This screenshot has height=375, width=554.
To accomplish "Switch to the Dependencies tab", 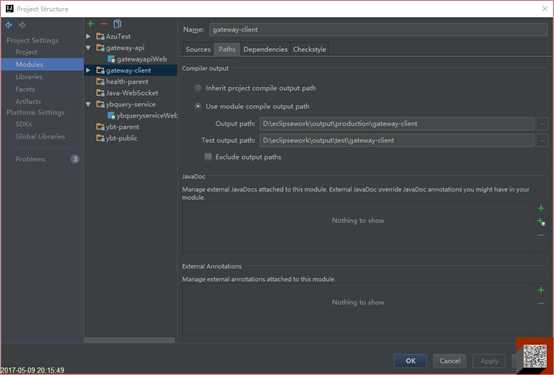I will [x=265, y=49].
